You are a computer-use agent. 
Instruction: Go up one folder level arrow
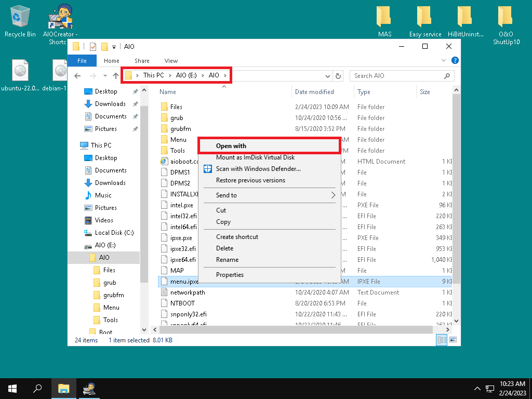pos(116,76)
